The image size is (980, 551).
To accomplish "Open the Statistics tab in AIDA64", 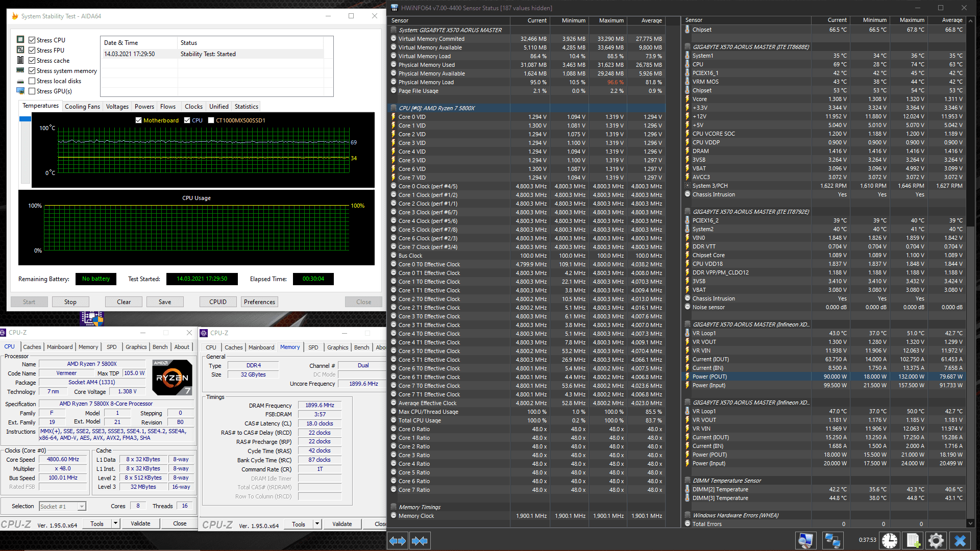I will (246, 107).
